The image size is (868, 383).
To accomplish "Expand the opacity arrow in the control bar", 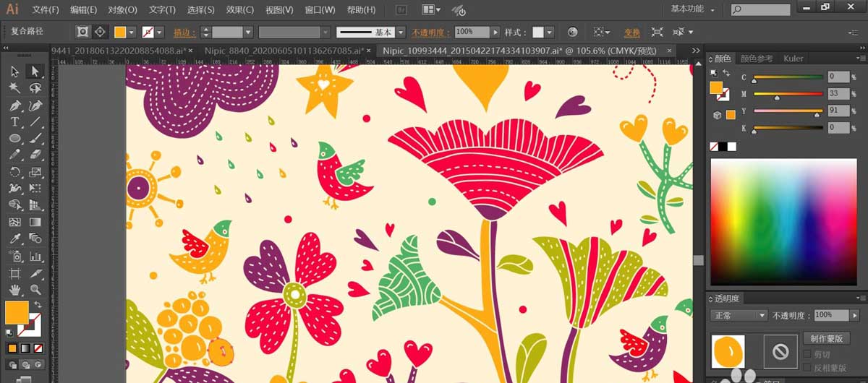I will [x=495, y=33].
